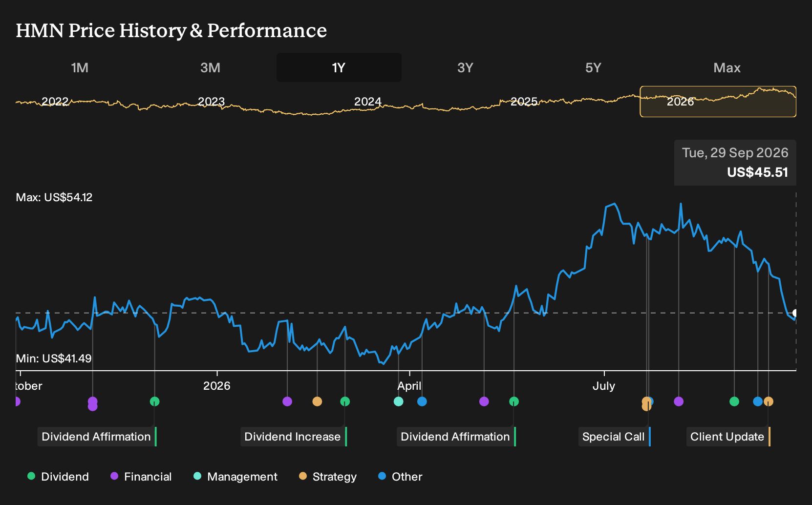Switch to the 3Y time range
The width and height of the screenshot is (812, 505).
pyautogui.click(x=465, y=67)
